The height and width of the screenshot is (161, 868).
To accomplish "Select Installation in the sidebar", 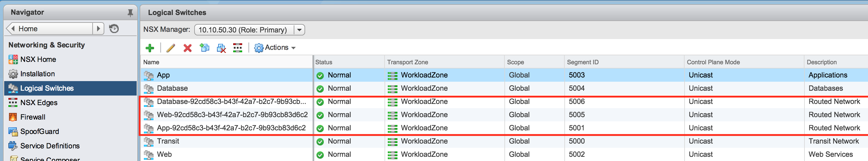I will 37,74.
